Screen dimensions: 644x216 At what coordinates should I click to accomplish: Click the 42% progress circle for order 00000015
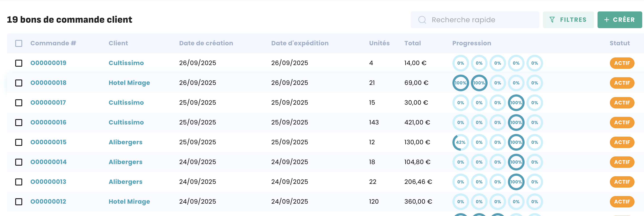(461, 142)
